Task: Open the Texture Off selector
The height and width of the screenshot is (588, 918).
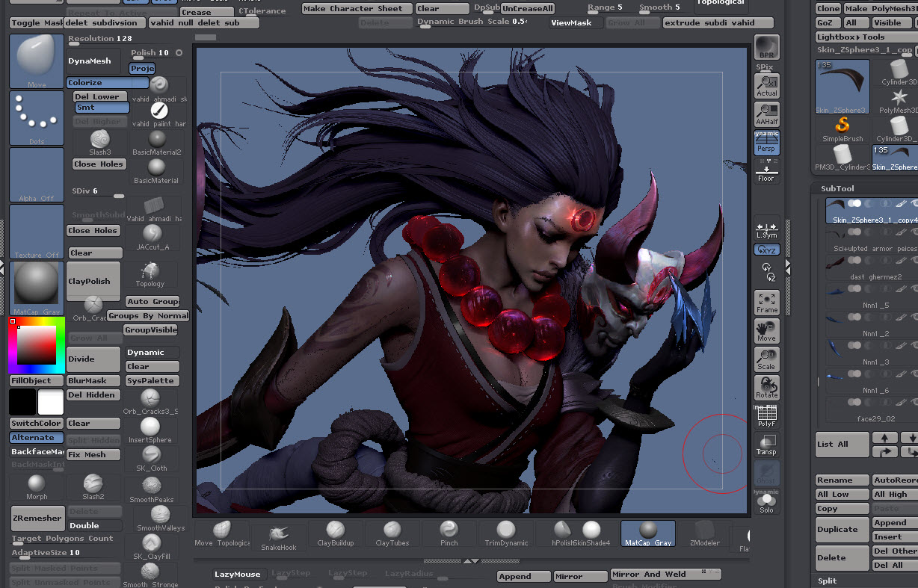Action: 37,232
